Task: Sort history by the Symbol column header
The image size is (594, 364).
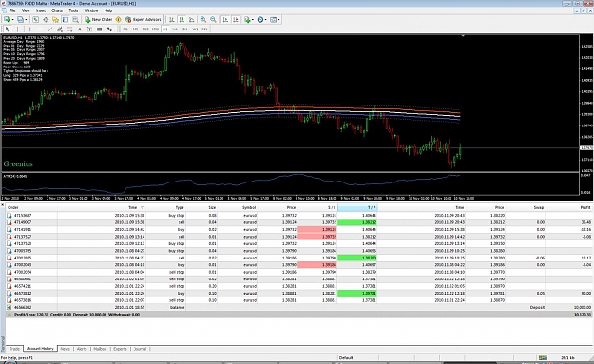Action: point(238,207)
